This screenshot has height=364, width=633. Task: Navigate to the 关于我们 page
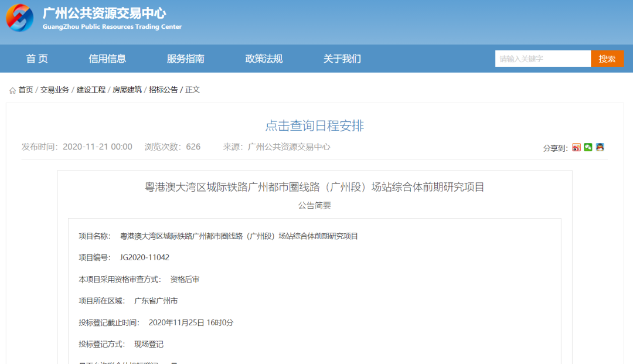click(342, 59)
